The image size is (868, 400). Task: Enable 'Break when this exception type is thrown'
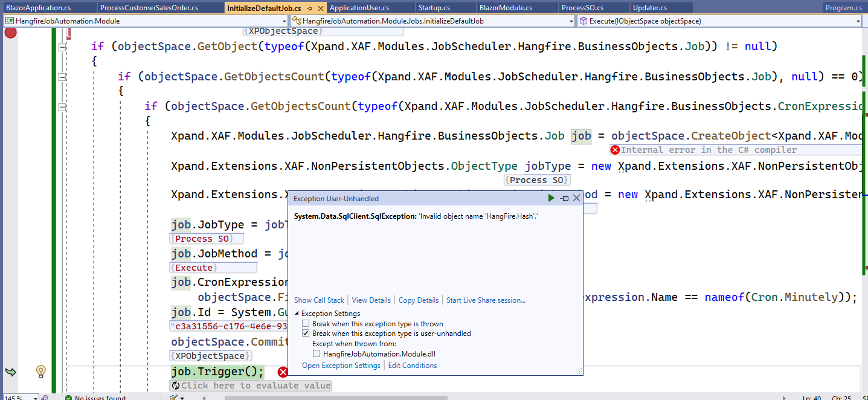306,323
